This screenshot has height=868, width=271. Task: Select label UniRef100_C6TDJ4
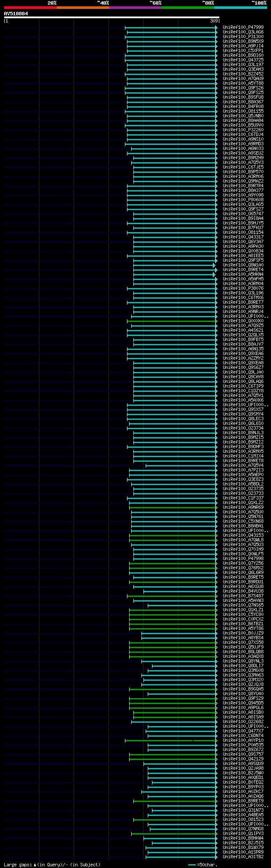tap(243, 134)
